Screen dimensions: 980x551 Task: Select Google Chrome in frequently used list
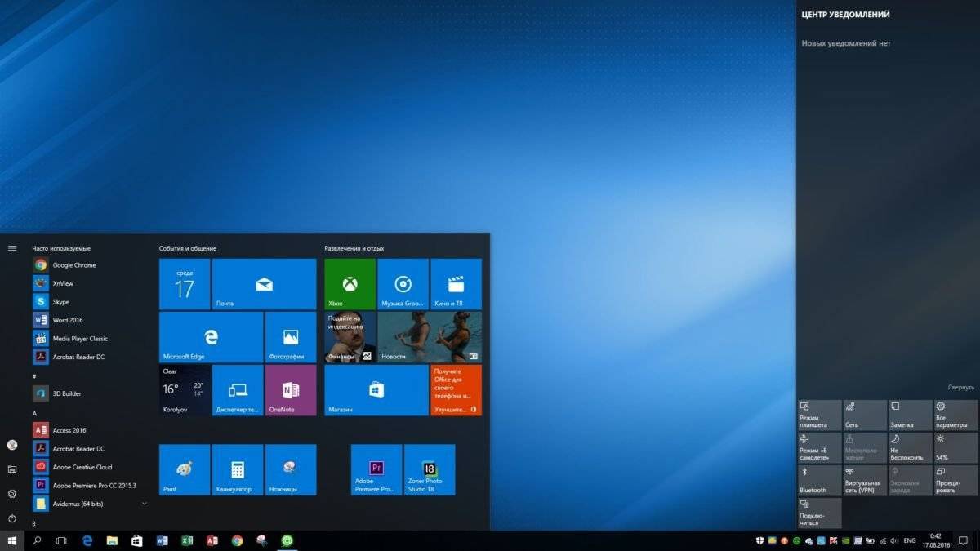pyautogui.click(x=73, y=265)
